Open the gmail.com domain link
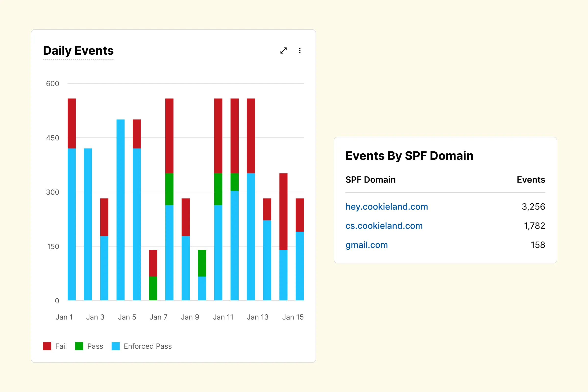The image size is (588, 392). tap(367, 245)
